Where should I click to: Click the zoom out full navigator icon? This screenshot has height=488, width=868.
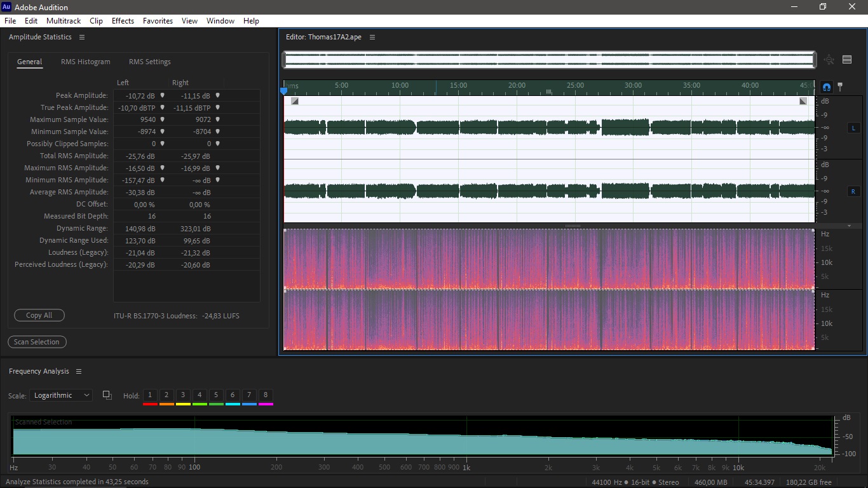pyautogui.click(x=829, y=60)
